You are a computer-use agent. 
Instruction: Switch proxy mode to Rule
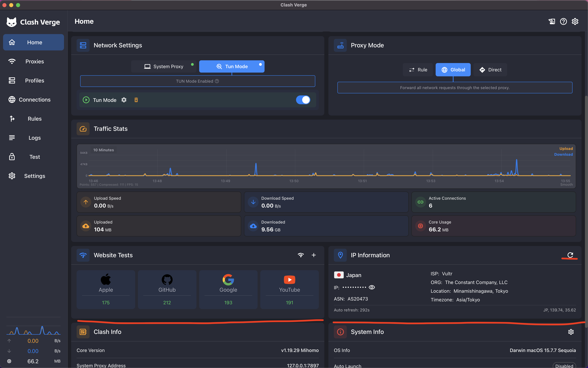pos(418,70)
